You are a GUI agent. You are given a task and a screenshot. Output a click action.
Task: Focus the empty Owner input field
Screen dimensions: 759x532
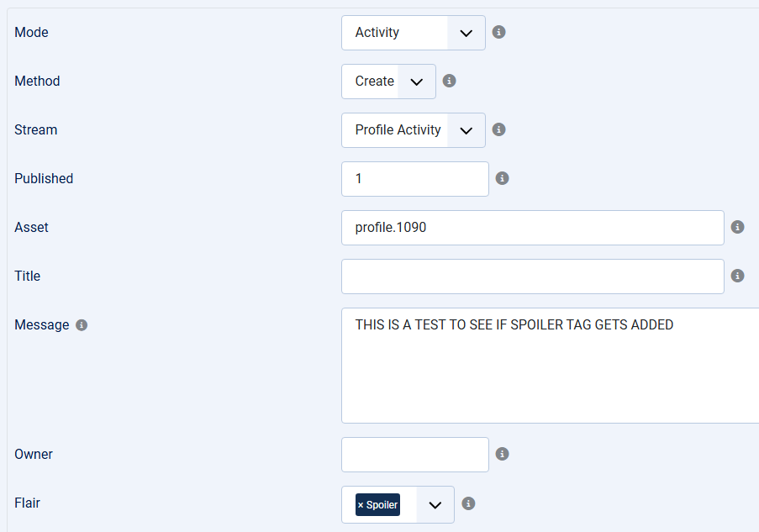(x=414, y=455)
